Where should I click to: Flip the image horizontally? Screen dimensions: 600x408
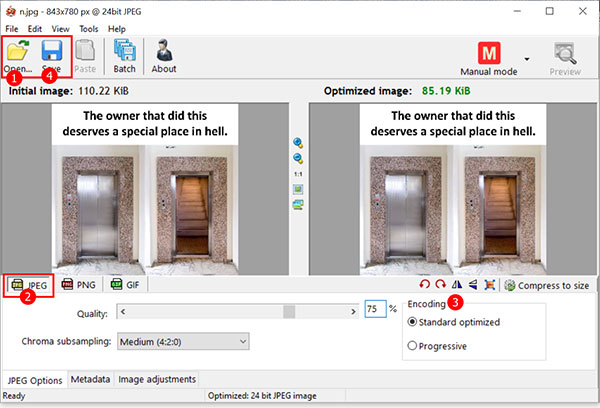tap(457, 285)
